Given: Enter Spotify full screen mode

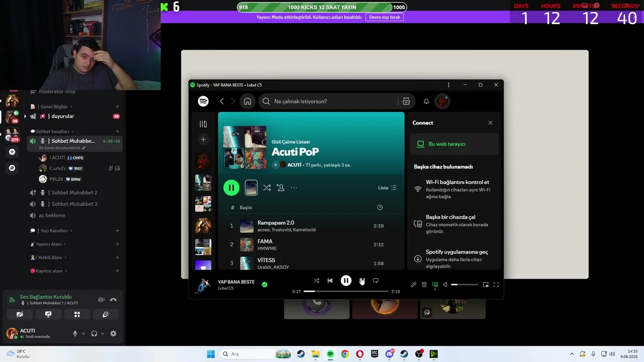Looking at the screenshot, I should (x=496, y=285).
